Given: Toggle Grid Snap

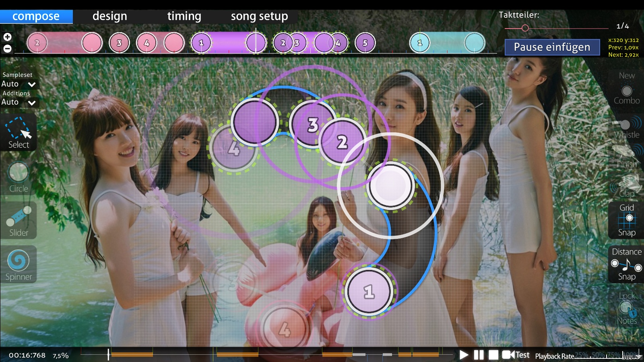Looking at the screenshot, I should click(x=626, y=220).
